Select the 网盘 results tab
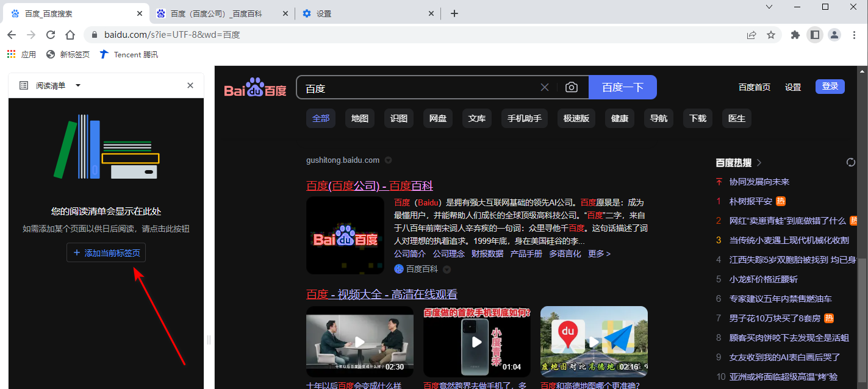This screenshot has width=868, height=389. click(438, 118)
